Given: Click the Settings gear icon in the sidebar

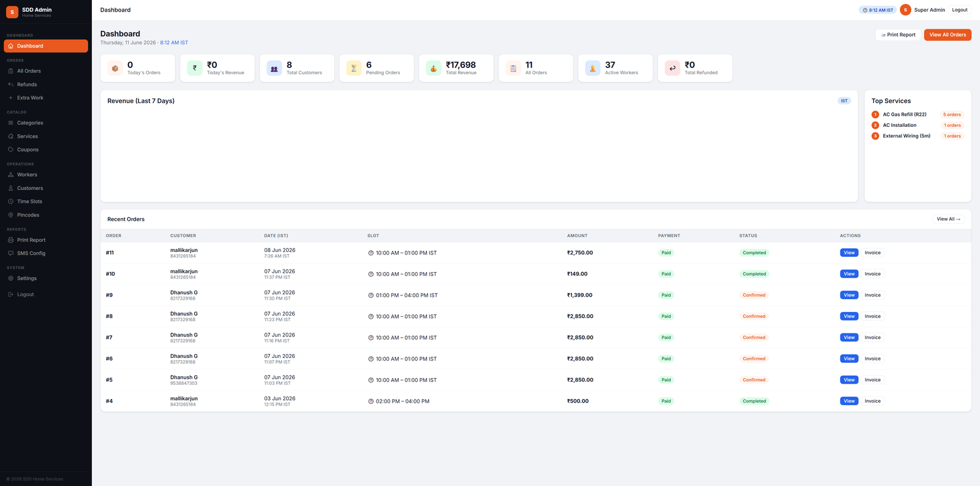Looking at the screenshot, I should pyautogui.click(x=10, y=278).
